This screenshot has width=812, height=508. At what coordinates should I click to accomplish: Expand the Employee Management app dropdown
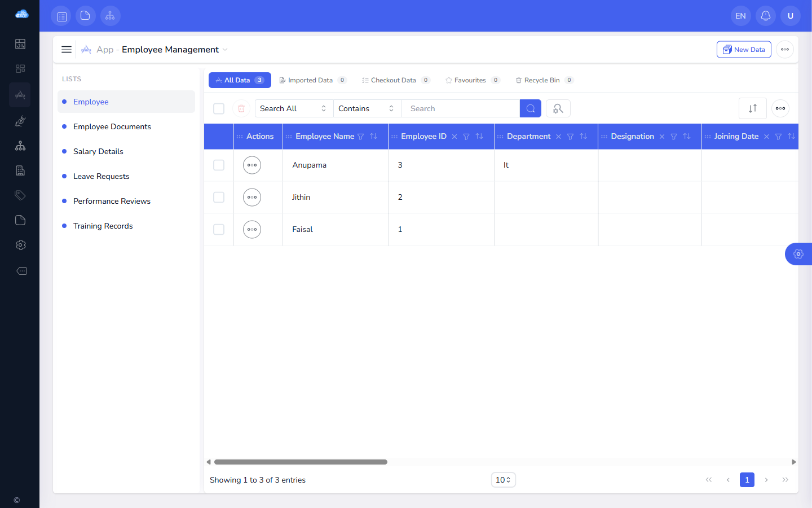point(225,50)
